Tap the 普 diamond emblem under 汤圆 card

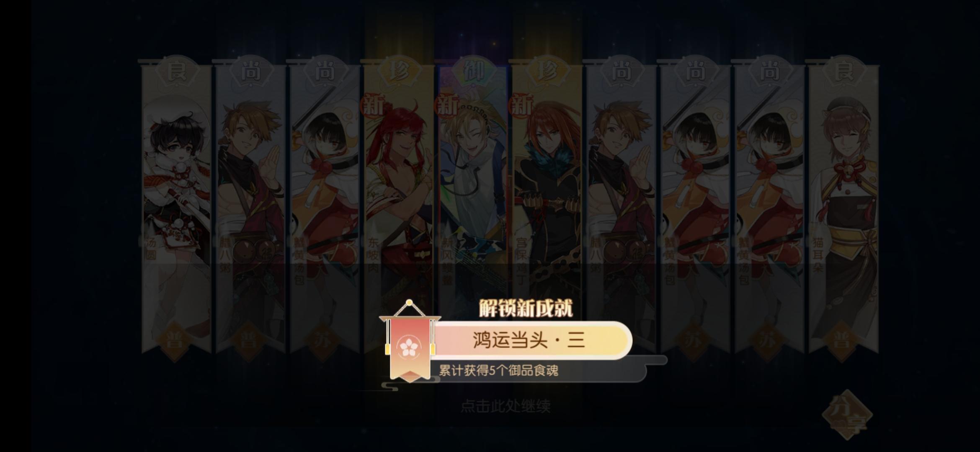tap(175, 341)
